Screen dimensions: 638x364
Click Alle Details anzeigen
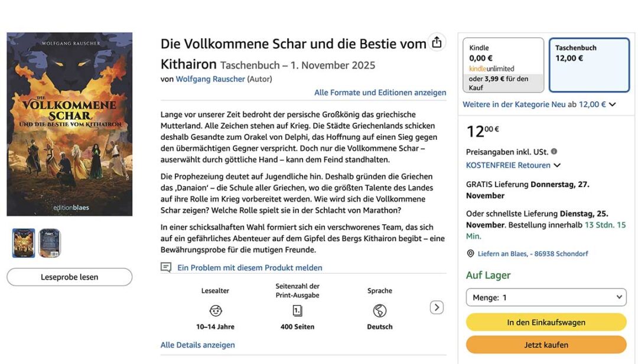[x=197, y=345]
